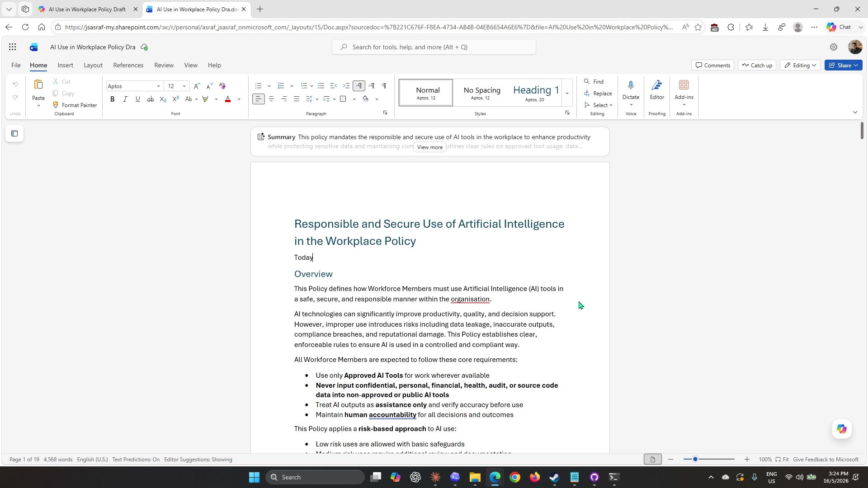The image size is (868, 488).
Task: Open the Select dropdown
Action: (598, 105)
